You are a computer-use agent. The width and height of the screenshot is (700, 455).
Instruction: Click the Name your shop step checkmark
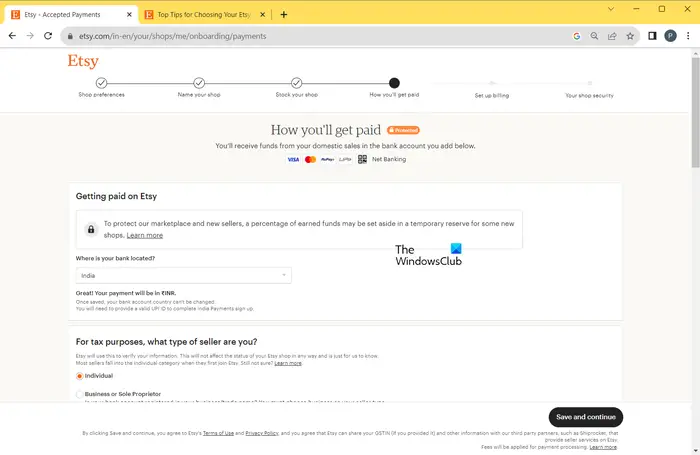199,83
